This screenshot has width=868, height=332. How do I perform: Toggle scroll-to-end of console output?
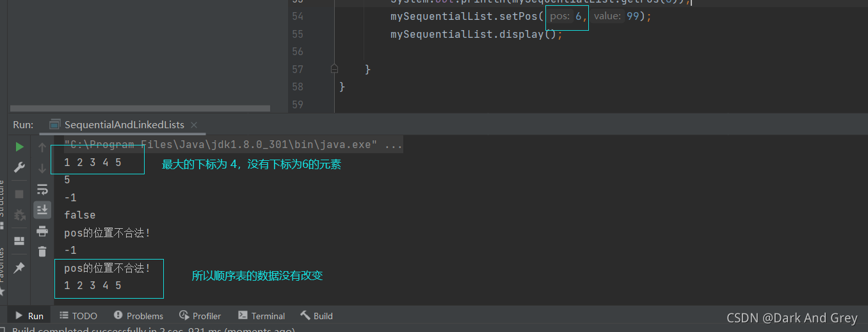pos(42,210)
